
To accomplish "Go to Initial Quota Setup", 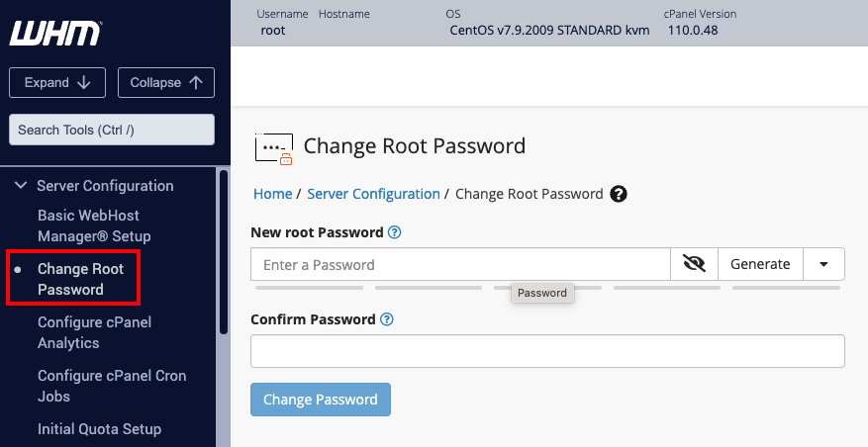I will [x=99, y=429].
